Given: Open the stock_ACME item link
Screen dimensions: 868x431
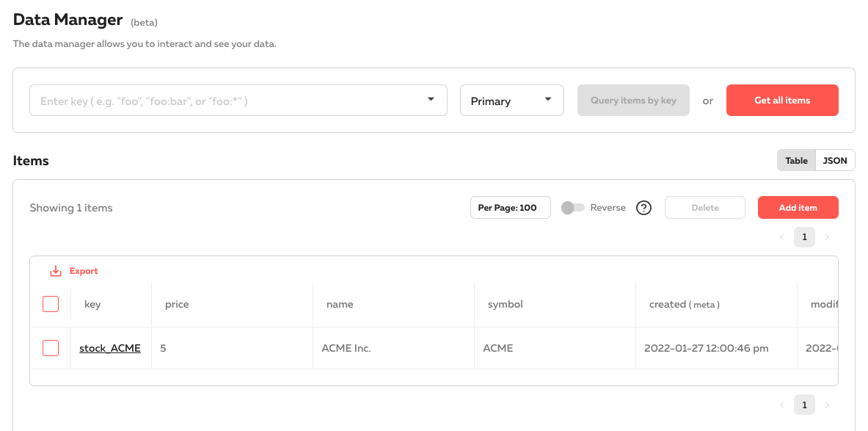Looking at the screenshot, I should (110, 348).
